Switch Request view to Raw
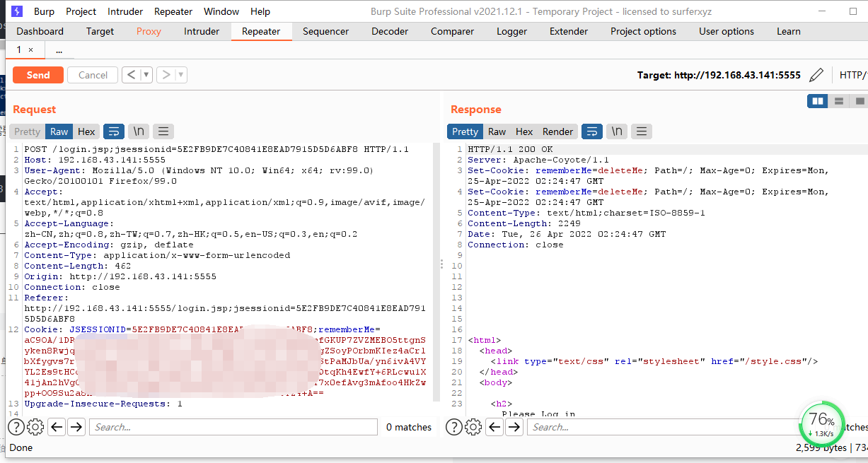868x463 pixels. click(59, 131)
